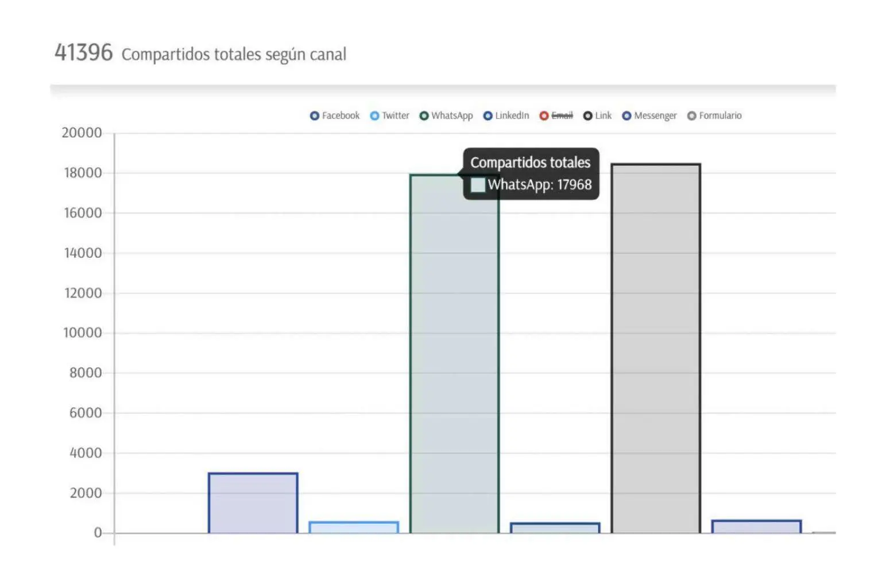Click the "Compartidos totales según canal" heading
This screenshot has width=882, height=588.
pos(234,55)
